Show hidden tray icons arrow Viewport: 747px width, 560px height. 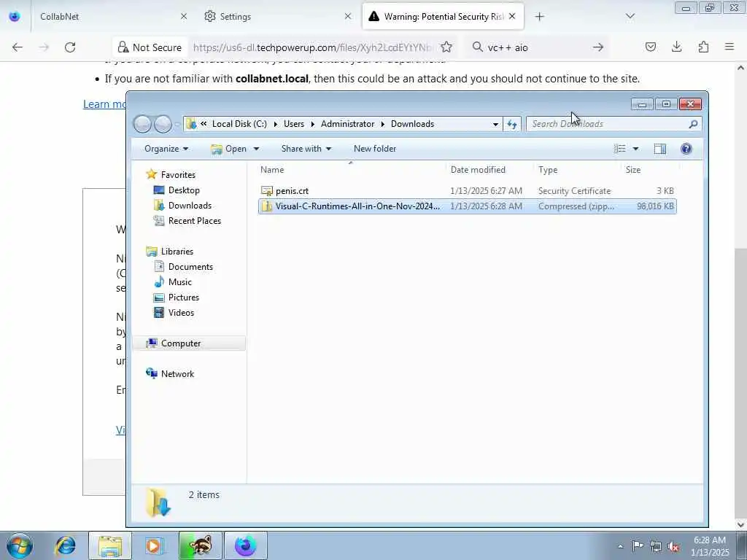tap(620, 546)
